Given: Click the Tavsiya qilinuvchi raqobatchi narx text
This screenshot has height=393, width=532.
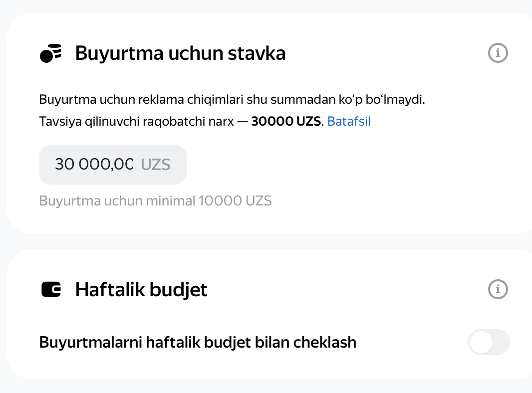Looking at the screenshot, I should click(x=136, y=121).
